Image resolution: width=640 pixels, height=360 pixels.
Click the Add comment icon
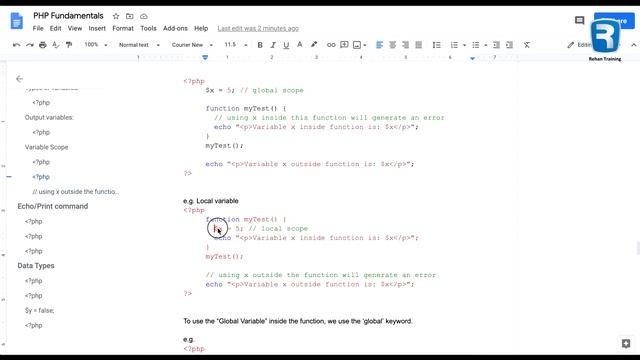(344, 45)
